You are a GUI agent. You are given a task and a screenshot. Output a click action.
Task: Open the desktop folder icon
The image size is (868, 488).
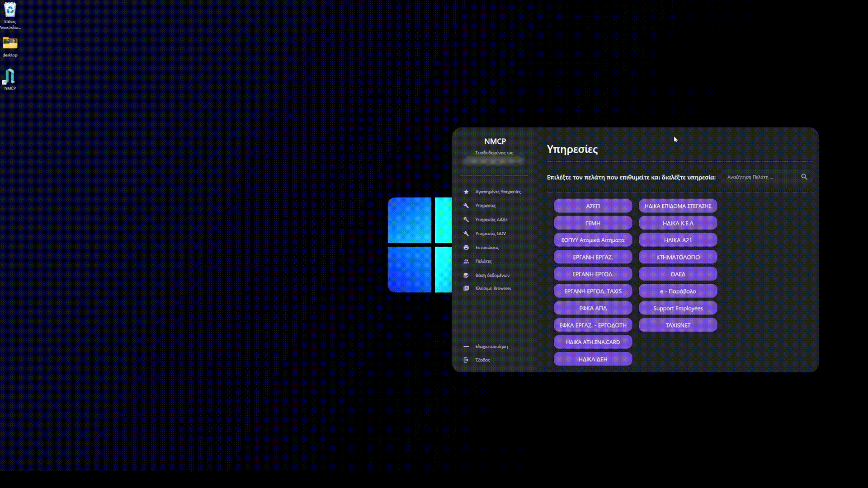point(9,44)
